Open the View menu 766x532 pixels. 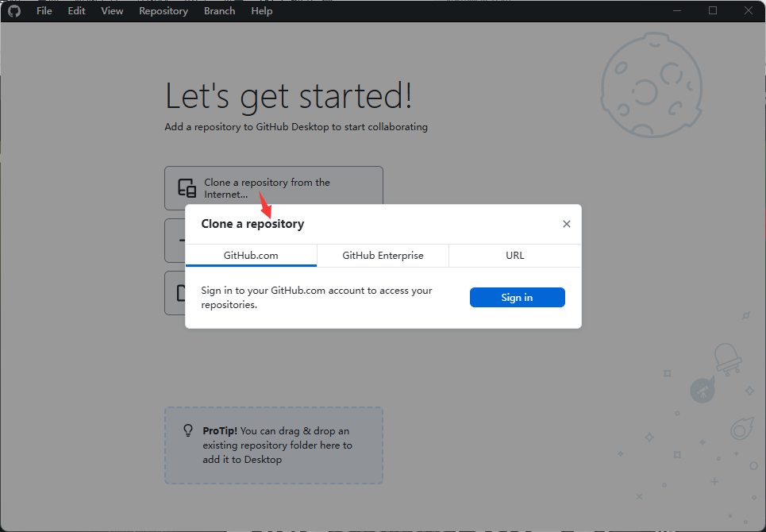pos(112,11)
